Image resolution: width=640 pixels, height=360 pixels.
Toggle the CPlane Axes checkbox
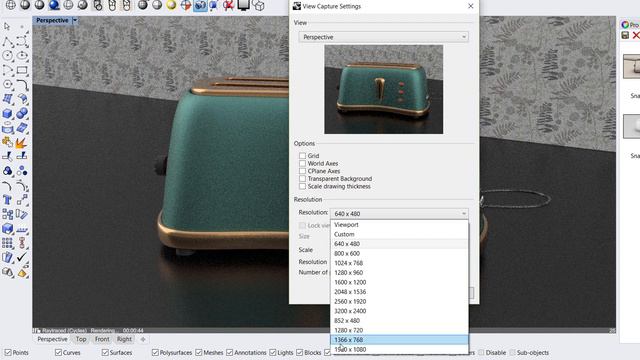[302, 171]
